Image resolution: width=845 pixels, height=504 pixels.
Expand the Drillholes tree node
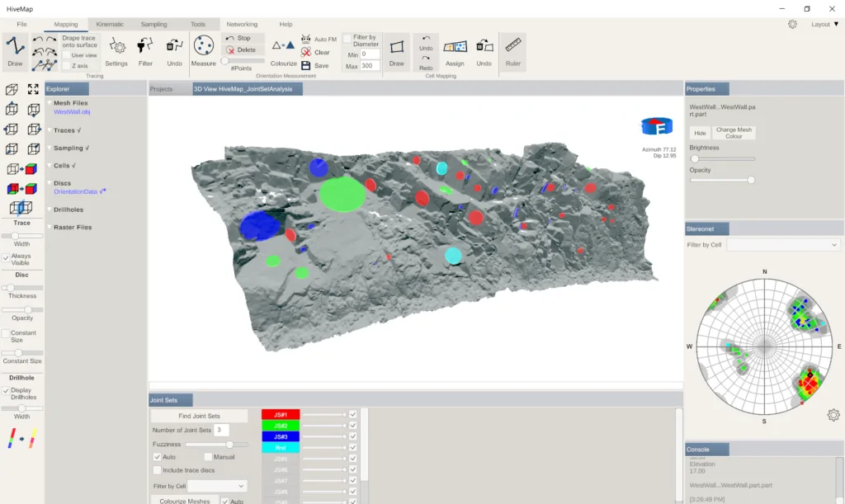point(68,210)
